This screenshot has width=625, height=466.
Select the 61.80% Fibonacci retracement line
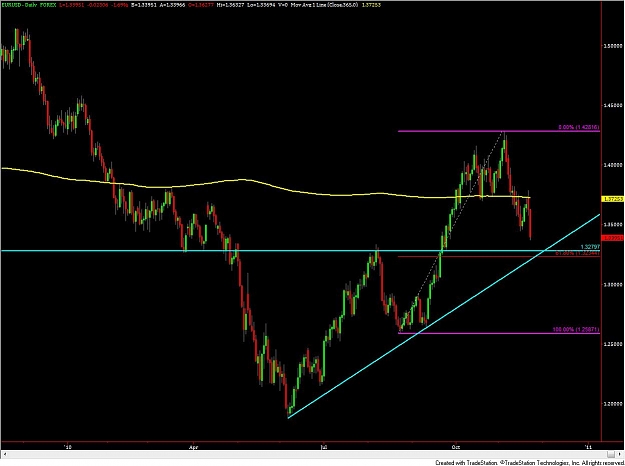click(x=499, y=256)
